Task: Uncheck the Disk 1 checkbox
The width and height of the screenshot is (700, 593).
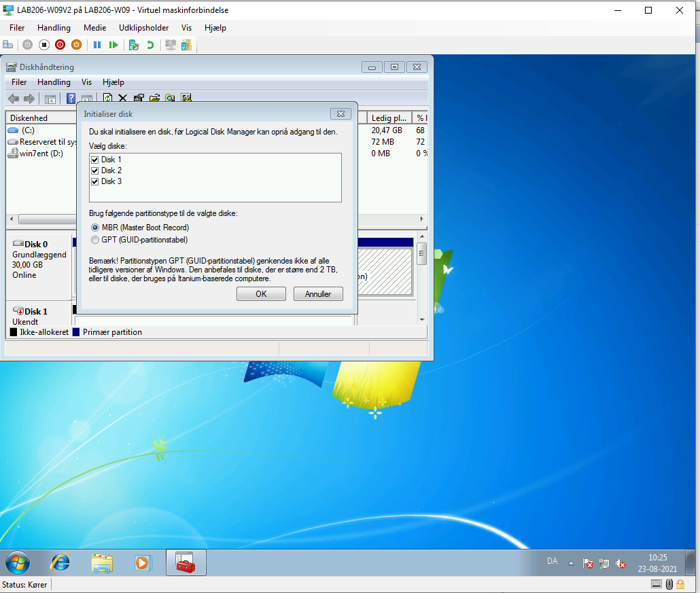Action: tap(94, 160)
